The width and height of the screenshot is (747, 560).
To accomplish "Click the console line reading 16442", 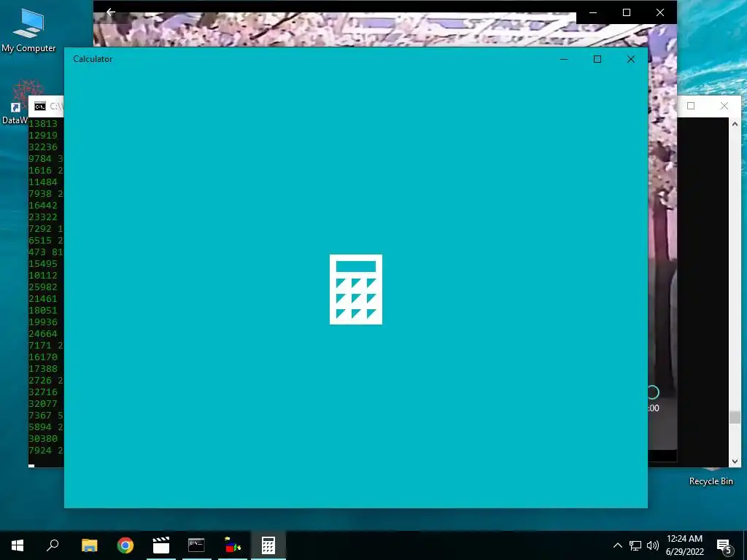I will [x=43, y=205].
